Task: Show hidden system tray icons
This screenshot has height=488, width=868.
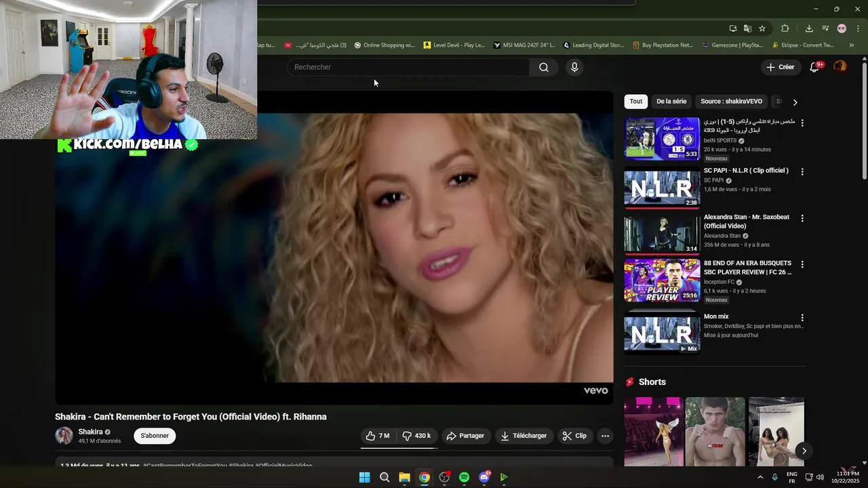Action: 759,477
